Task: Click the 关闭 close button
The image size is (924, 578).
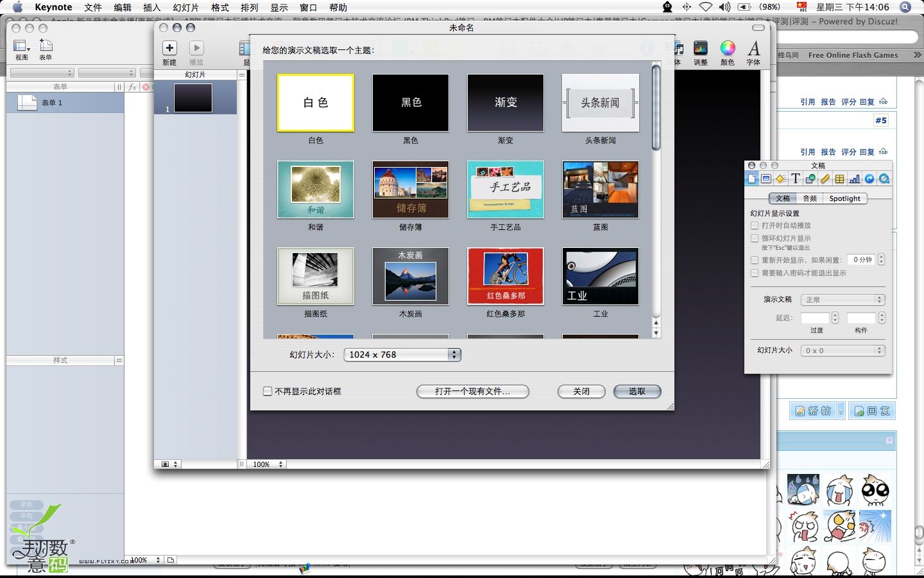Action: (581, 391)
